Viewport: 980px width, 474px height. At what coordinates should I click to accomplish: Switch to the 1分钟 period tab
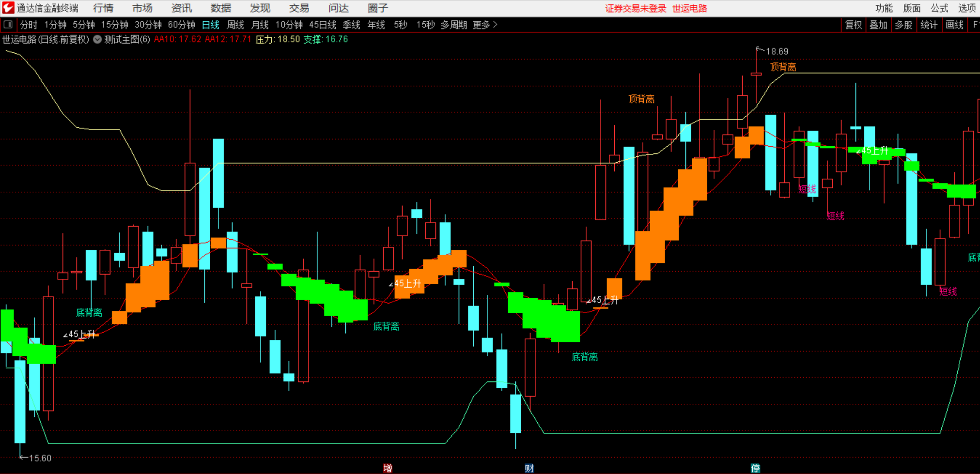55,25
